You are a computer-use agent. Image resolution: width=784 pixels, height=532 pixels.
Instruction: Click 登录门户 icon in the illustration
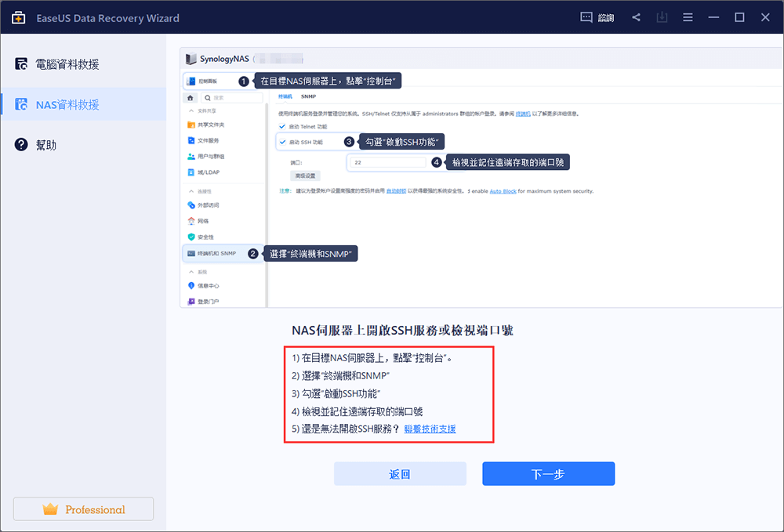(x=191, y=302)
